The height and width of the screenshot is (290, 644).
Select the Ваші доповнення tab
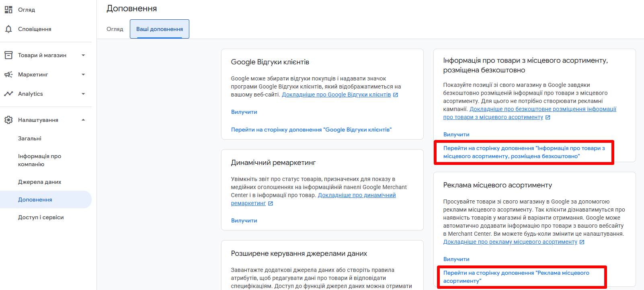[160, 29]
